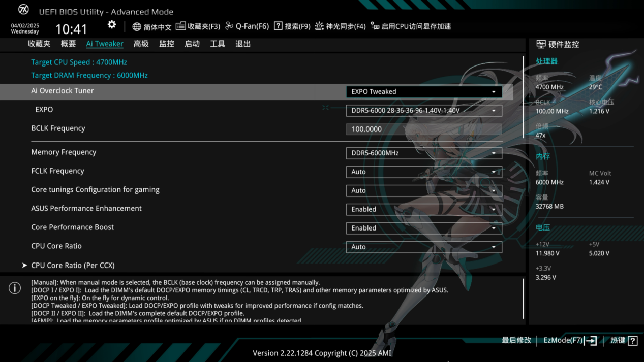Viewport: 644px width, 362px height.
Task: Click the main settings list scrollbar
Action: coord(524,96)
